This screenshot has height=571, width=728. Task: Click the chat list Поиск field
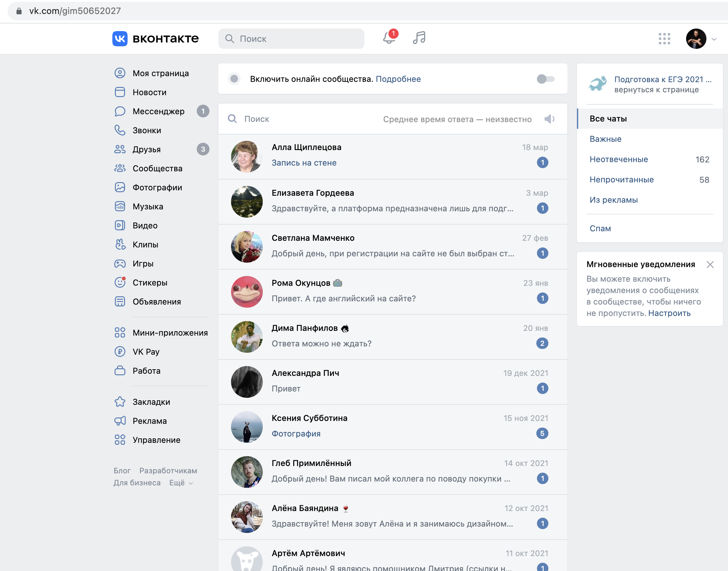pos(301,119)
